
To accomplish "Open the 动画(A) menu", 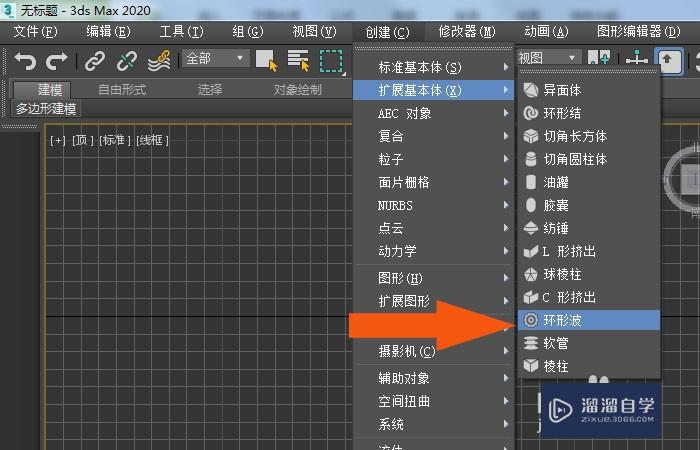I will coord(546,32).
